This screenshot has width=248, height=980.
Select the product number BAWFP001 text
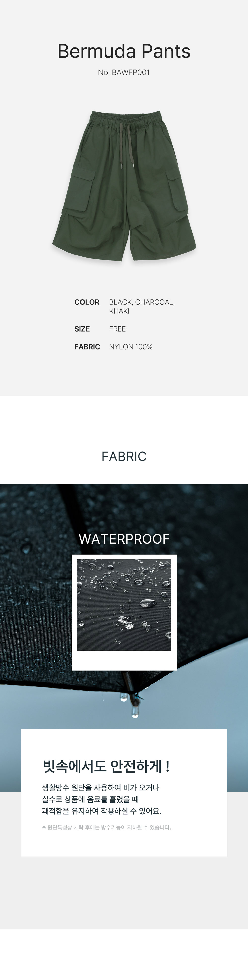[x=124, y=72]
